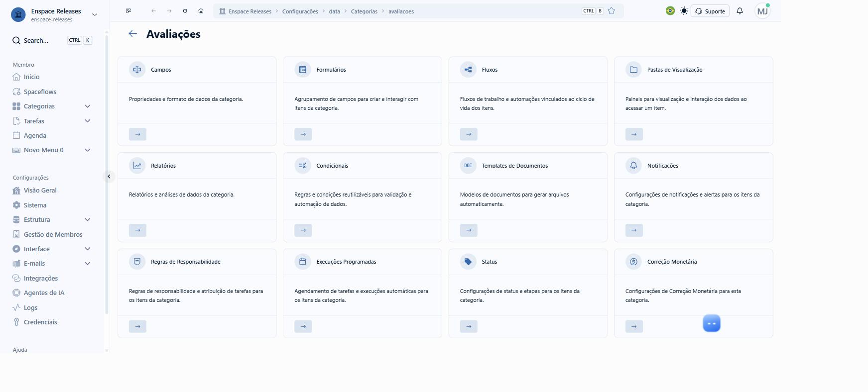Click the favorite star icon in breadcrumb bar
The image size is (868, 392).
(612, 11)
